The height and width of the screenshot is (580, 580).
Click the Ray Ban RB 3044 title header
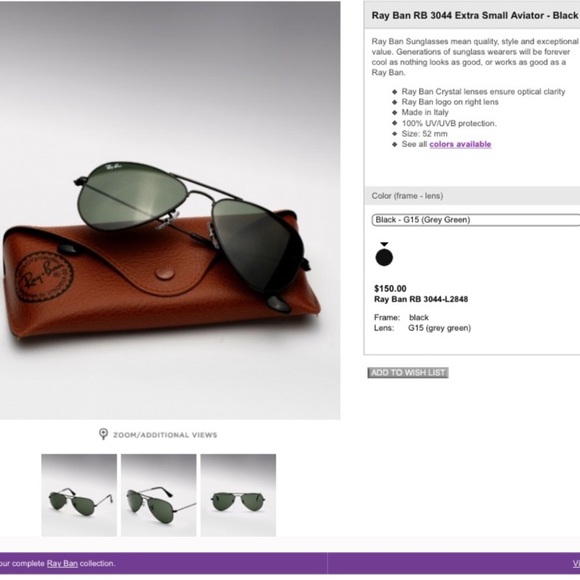click(475, 16)
